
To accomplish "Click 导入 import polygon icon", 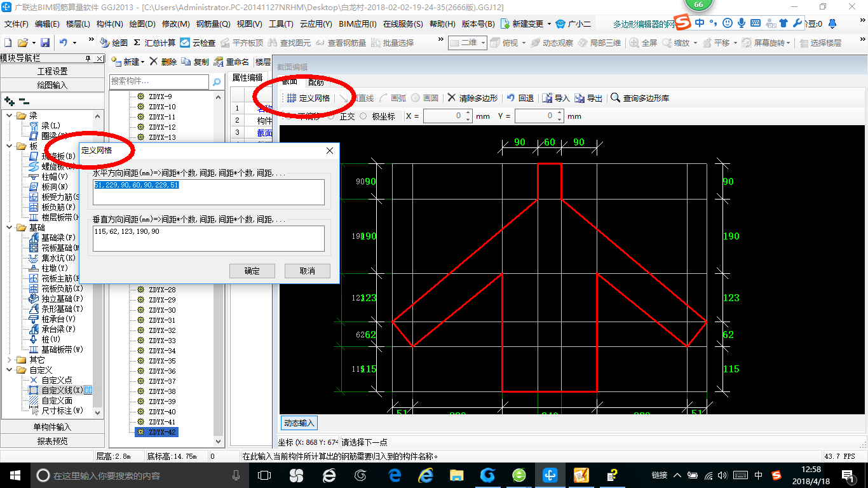I will pos(556,98).
